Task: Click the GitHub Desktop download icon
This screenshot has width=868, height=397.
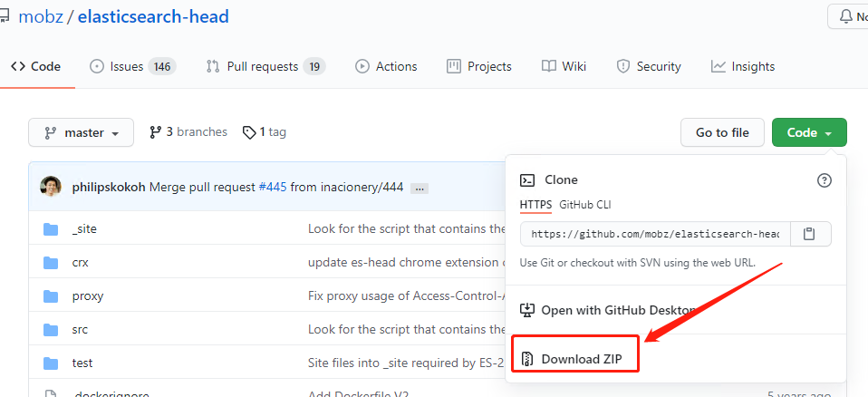Action: coord(527,310)
